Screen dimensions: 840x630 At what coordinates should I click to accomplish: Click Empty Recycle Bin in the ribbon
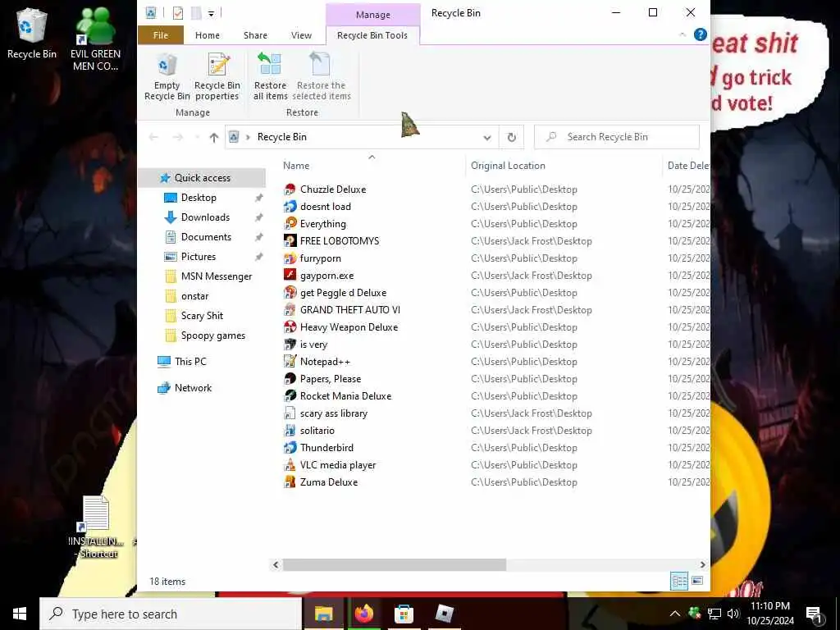click(x=167, y=77)
